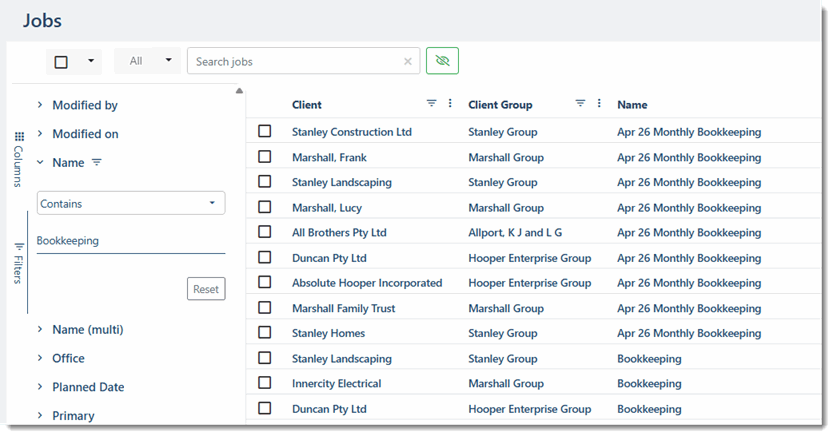Open the select-all dropdown arrow
829x432 pixels.
tap(91, 61)
